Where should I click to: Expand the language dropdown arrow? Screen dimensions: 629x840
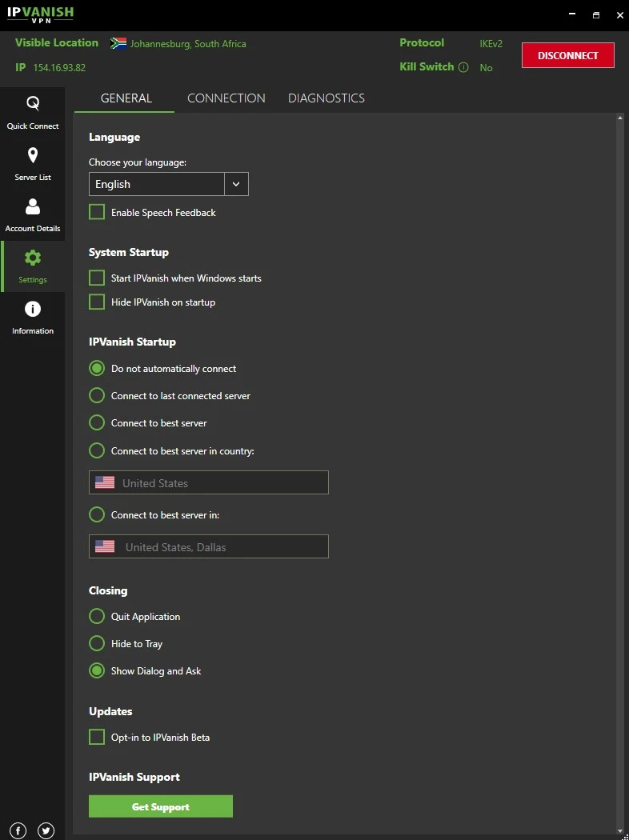(236, 184)
